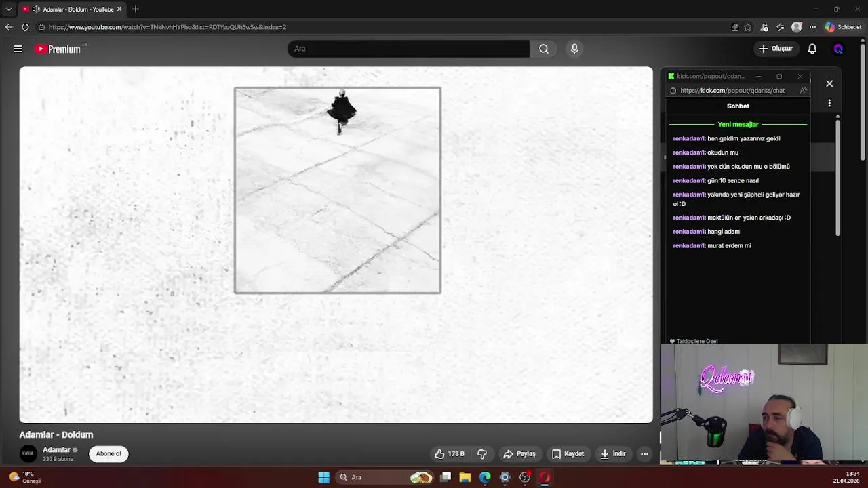Open Copilot Sohbet et button

tap(844, 27)
